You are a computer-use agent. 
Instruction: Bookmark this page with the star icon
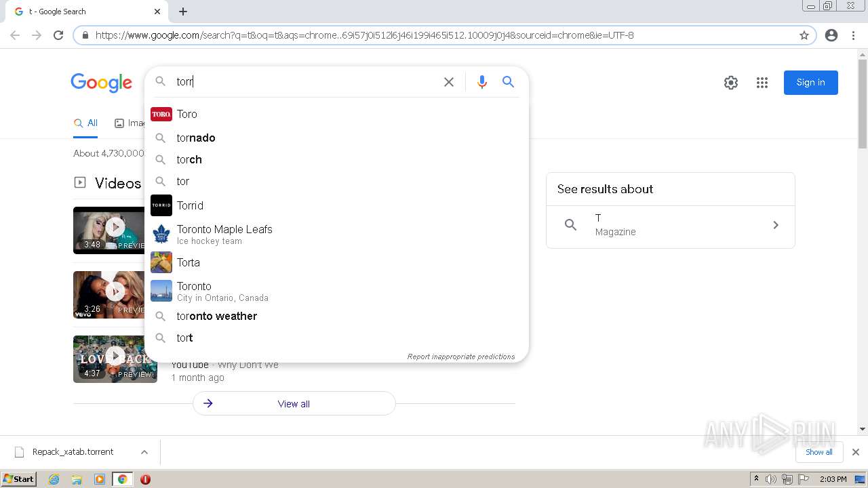click(x=804, y=35)
